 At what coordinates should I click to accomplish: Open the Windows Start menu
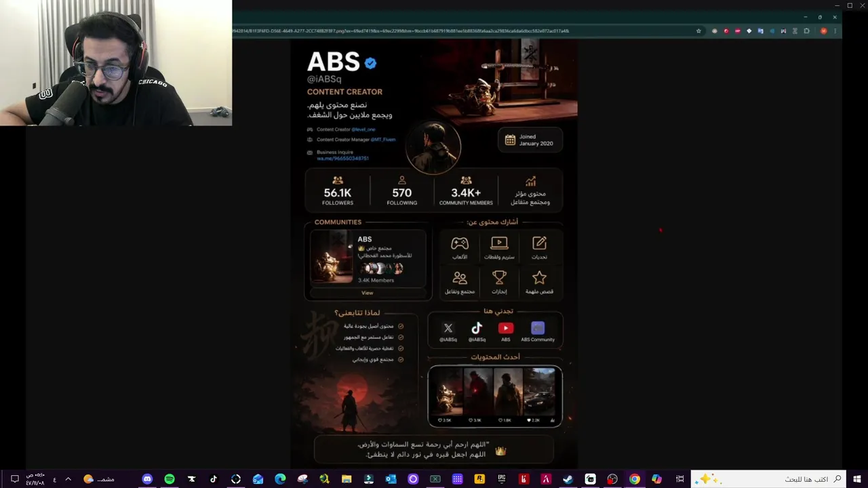pyautogui.click(x=857, y=479)
